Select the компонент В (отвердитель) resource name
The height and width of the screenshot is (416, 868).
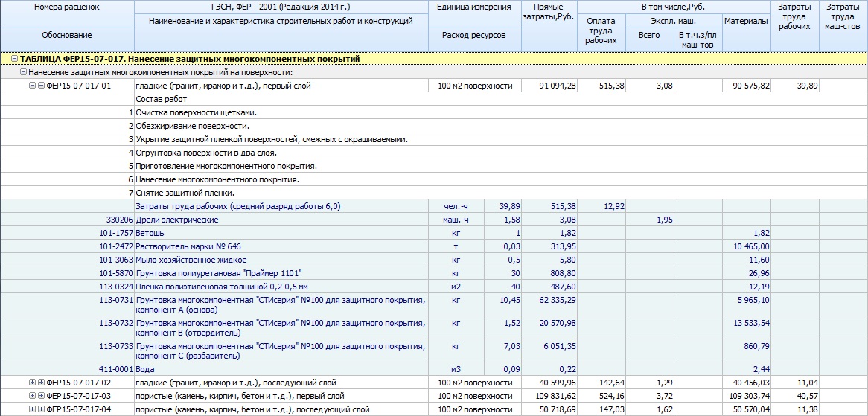click(281, 327)
